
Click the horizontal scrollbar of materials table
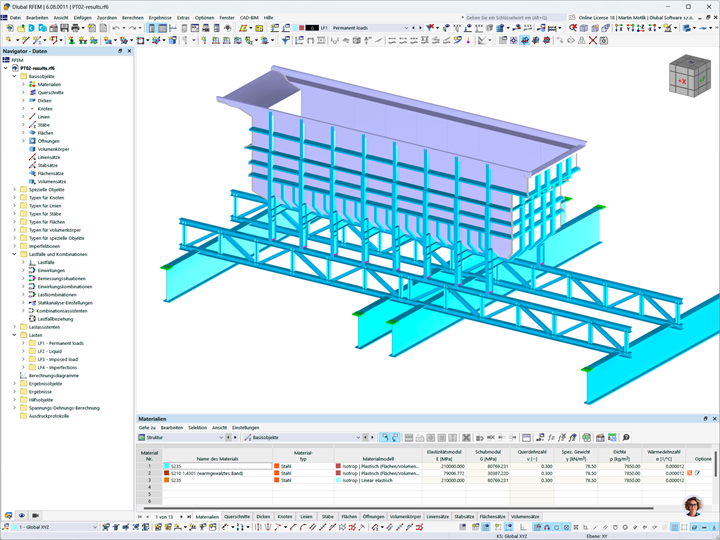pyautogui.click(x=399, y=508)
